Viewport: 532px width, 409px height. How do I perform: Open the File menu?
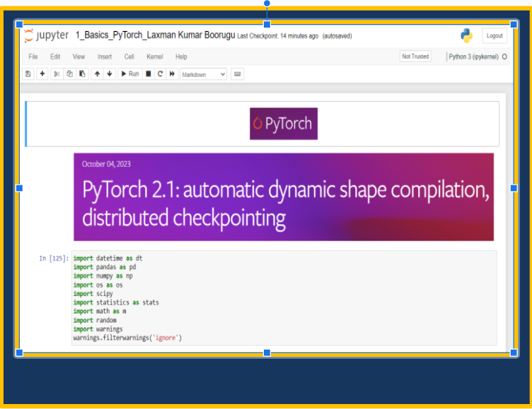pyautogui.click(x=33, y=57)
